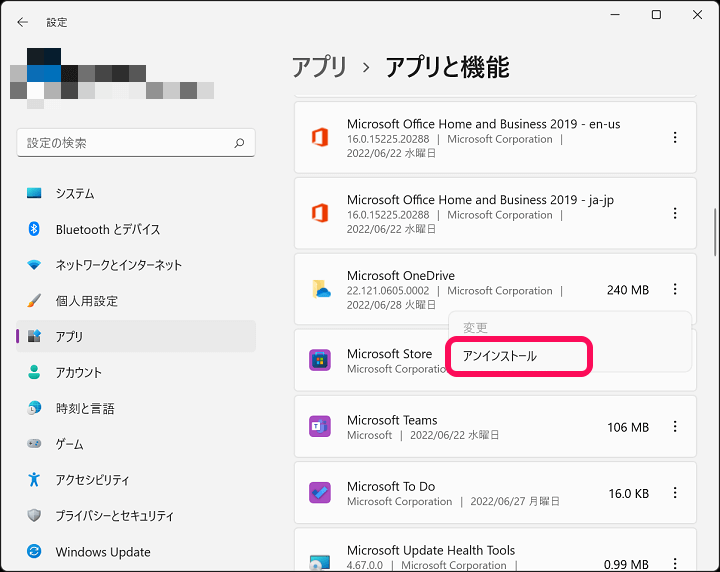Open Windows Update page
Image resolution: width=720 pixels, height=572 pixels.
tap(103, 552)
